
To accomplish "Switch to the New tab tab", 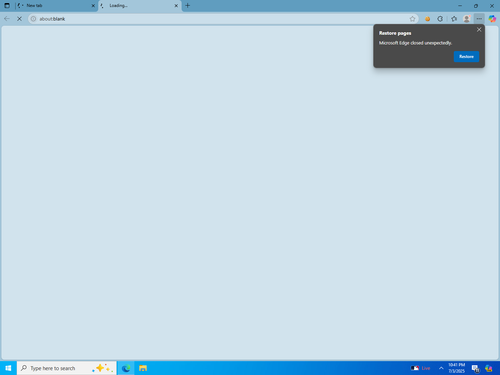I will [56, 6].
